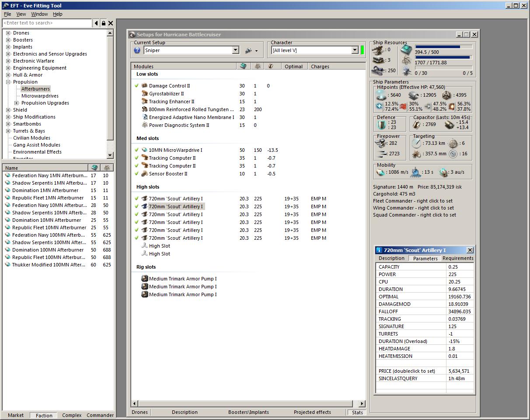
Task: Click the Damage Control II module icon
Action: [145, 86]
